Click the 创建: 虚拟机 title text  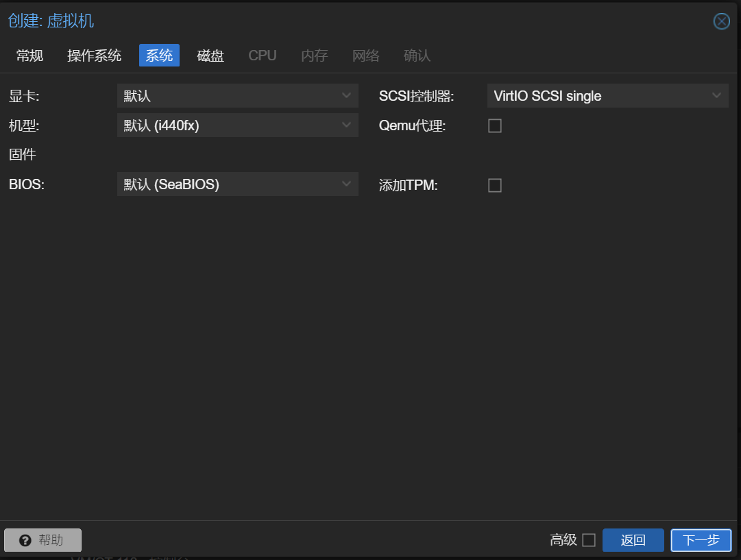(x=51, y=21)
